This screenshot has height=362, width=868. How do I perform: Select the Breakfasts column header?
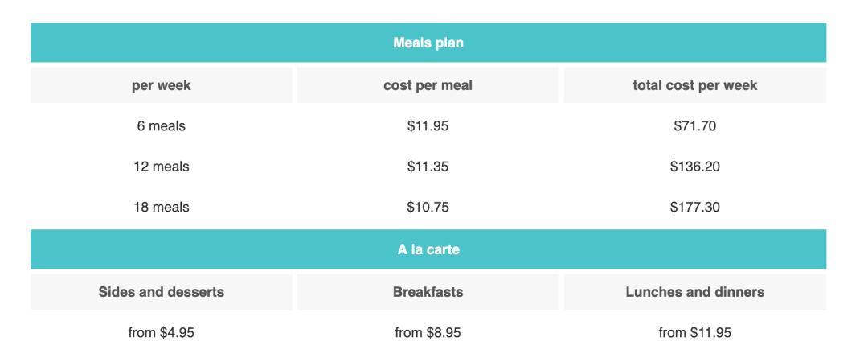(428, 292)
